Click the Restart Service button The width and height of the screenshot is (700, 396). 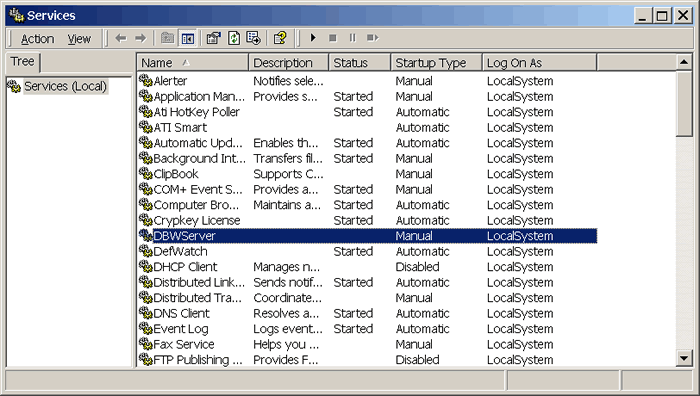372,38
